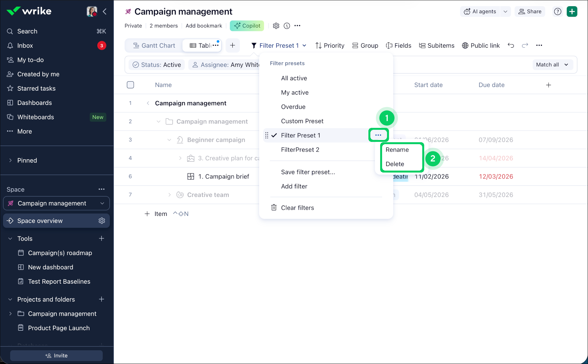Expand the Pinned section
The width and height of the screenshot is (588, 364).
10,160
